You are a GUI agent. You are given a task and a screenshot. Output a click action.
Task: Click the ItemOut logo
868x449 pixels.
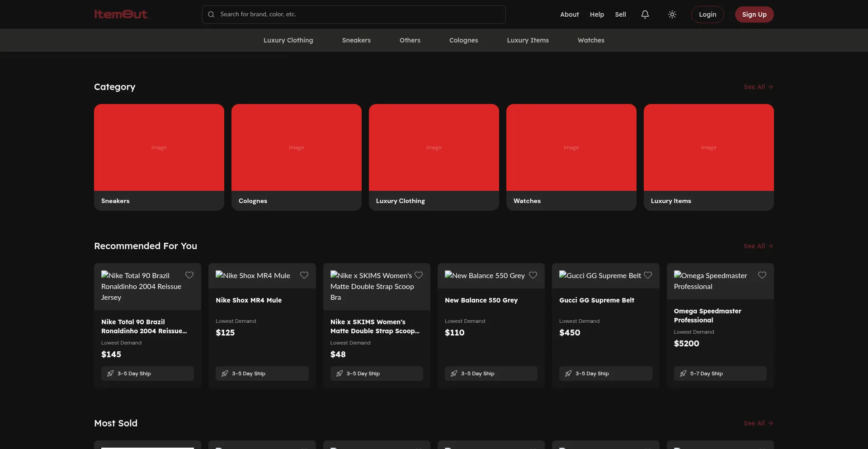coord(121,14)
